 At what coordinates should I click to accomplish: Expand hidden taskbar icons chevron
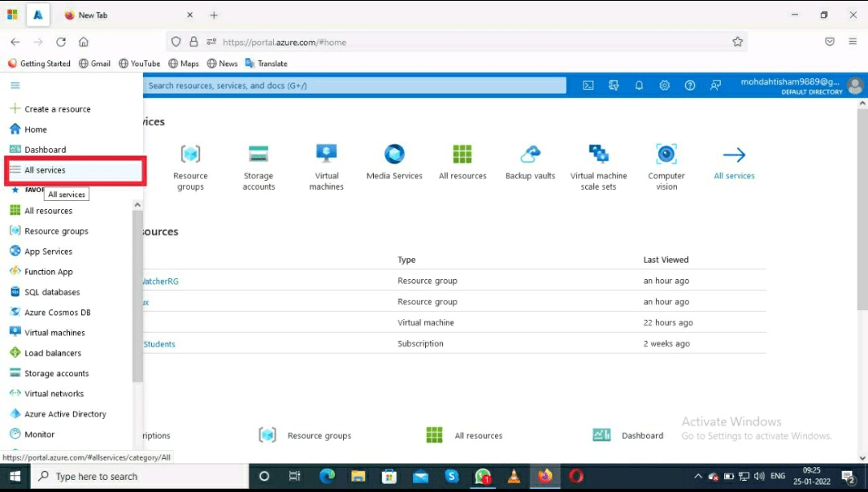tap(698, 476)
